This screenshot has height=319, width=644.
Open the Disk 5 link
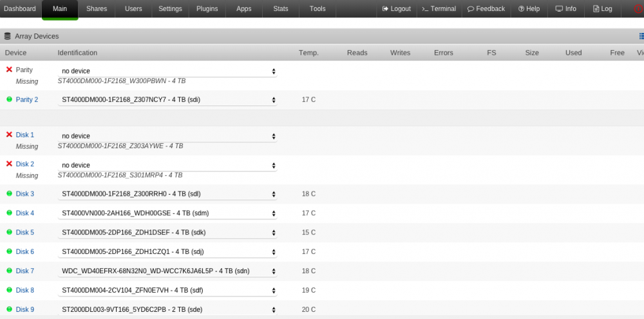24,232
